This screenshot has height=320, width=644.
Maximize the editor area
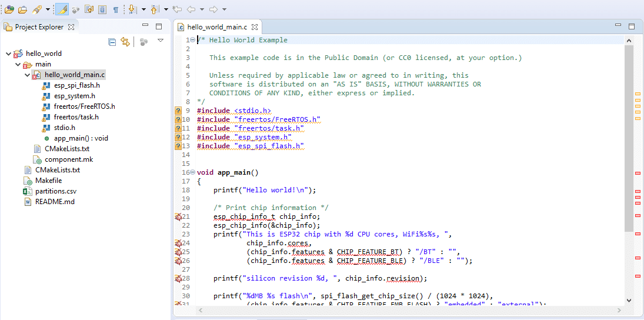(x=632, y=26)
